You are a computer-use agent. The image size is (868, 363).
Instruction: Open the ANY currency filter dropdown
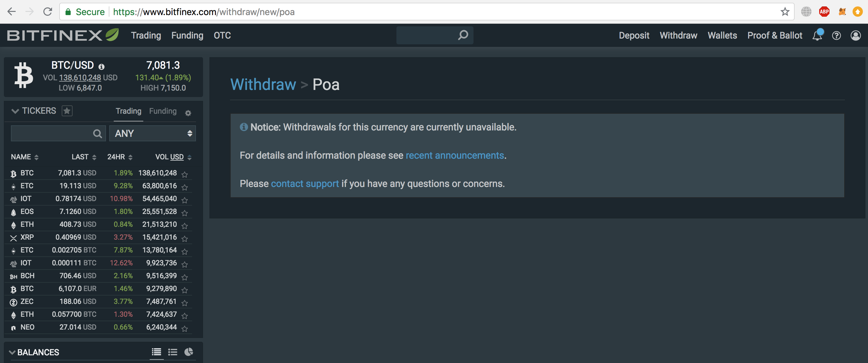point(152,133)
